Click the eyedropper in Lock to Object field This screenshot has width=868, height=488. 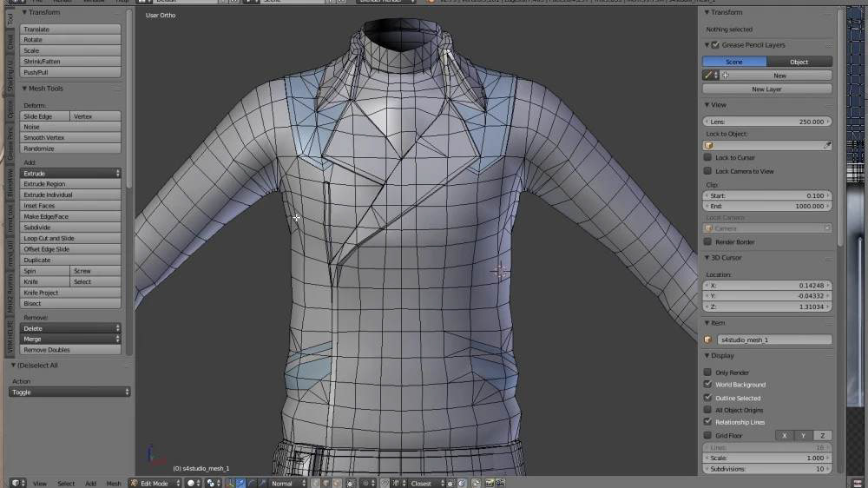(827, 145)
